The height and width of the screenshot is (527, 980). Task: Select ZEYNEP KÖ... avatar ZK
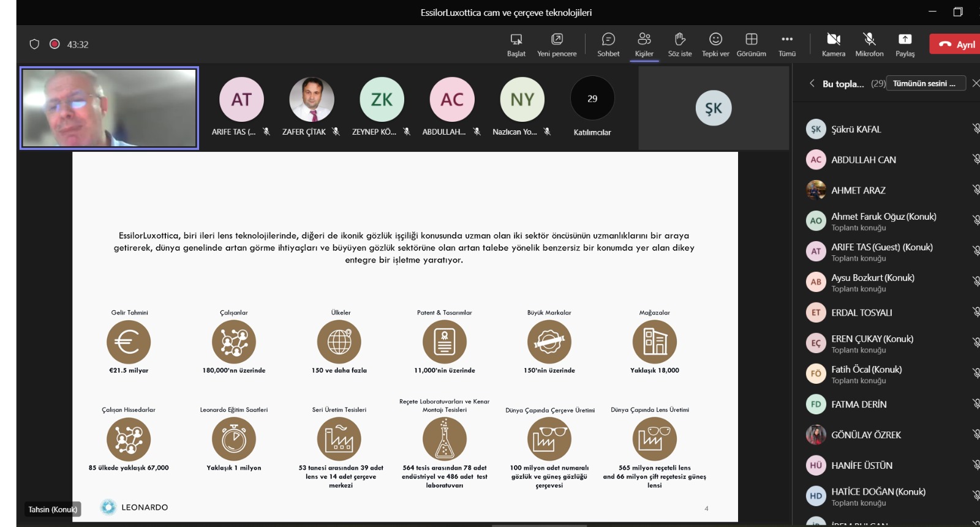(x=382, y=99)
